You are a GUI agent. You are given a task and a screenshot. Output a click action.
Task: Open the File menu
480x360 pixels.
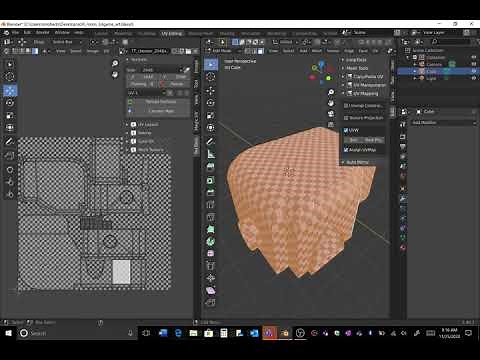pos(16,33)
